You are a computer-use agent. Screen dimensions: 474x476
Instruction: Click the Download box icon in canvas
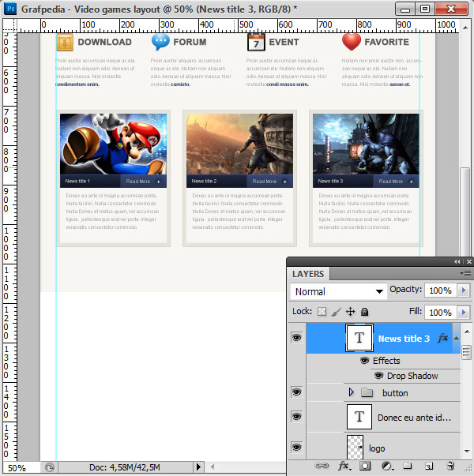(65, 43)
